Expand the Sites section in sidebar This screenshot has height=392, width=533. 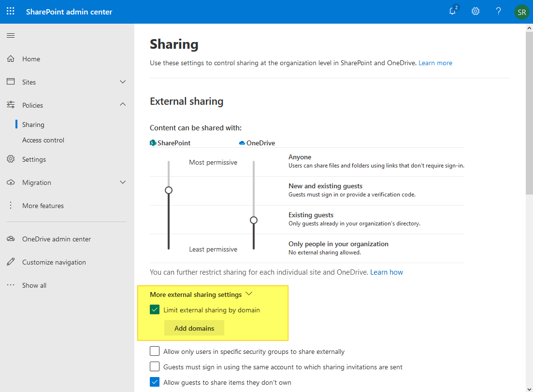point(122,82)
